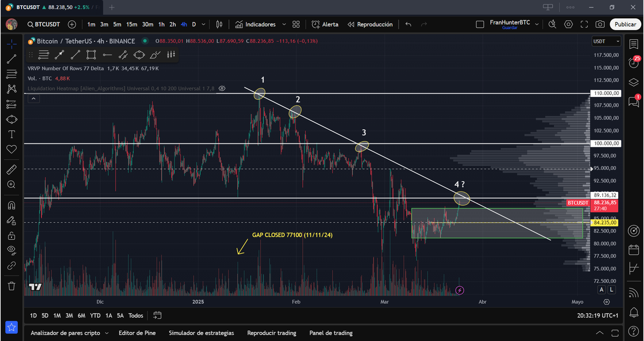This screenshot has width=644, height=341.
Task: Select brush tool in favorites toolbar
Action: [x=155, y=54]
